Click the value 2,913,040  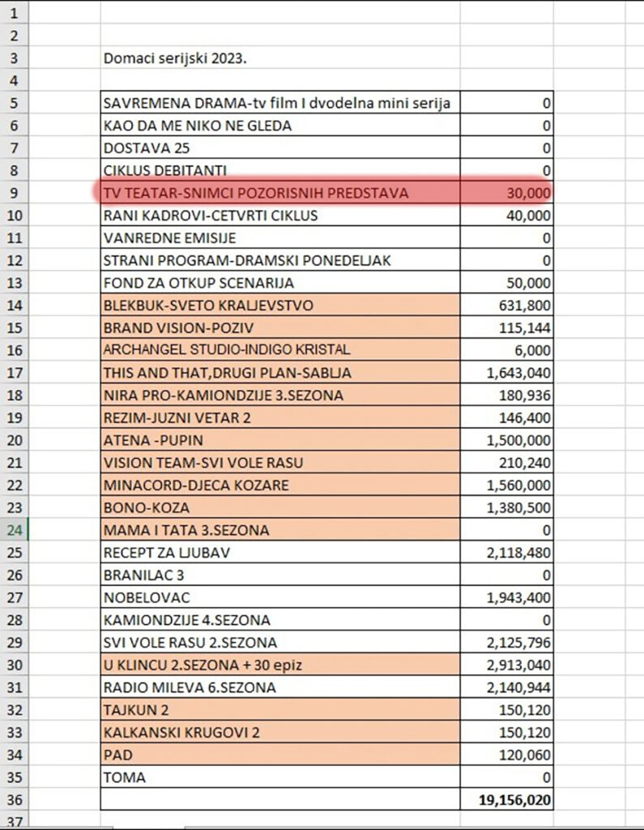pos(518,665)
